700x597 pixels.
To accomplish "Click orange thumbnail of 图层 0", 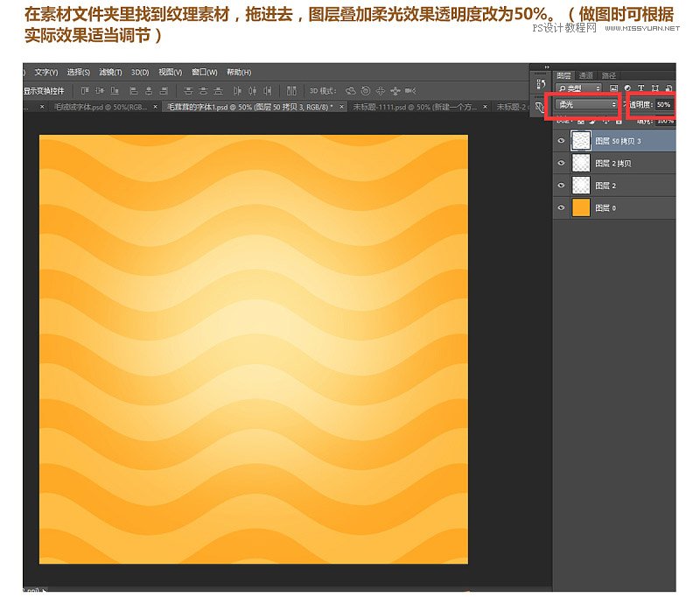I will 581,207.
